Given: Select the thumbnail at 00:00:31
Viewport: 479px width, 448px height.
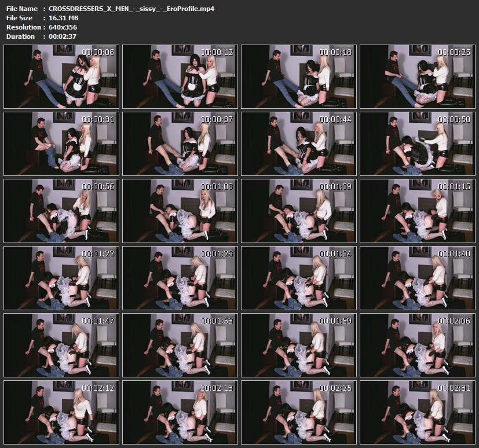Looking at the screenshot, I should tap(61, 144).
